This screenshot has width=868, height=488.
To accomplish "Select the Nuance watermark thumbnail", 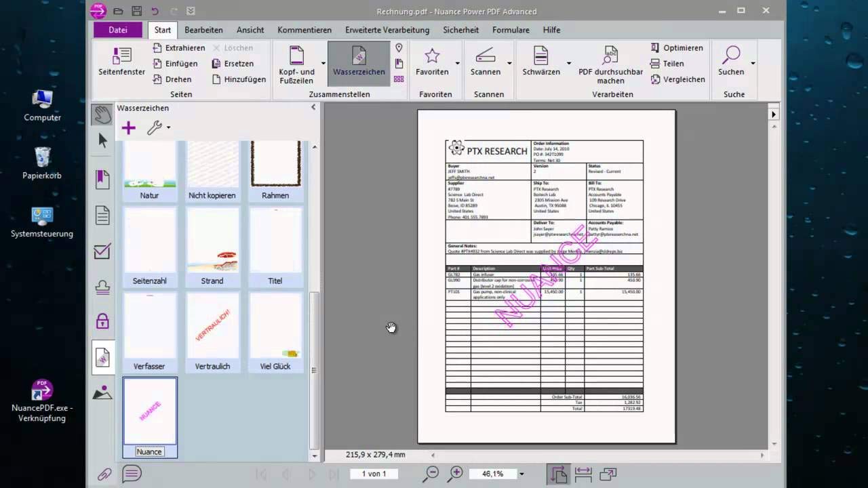I will pyautogui.click(x=150, y=418).
